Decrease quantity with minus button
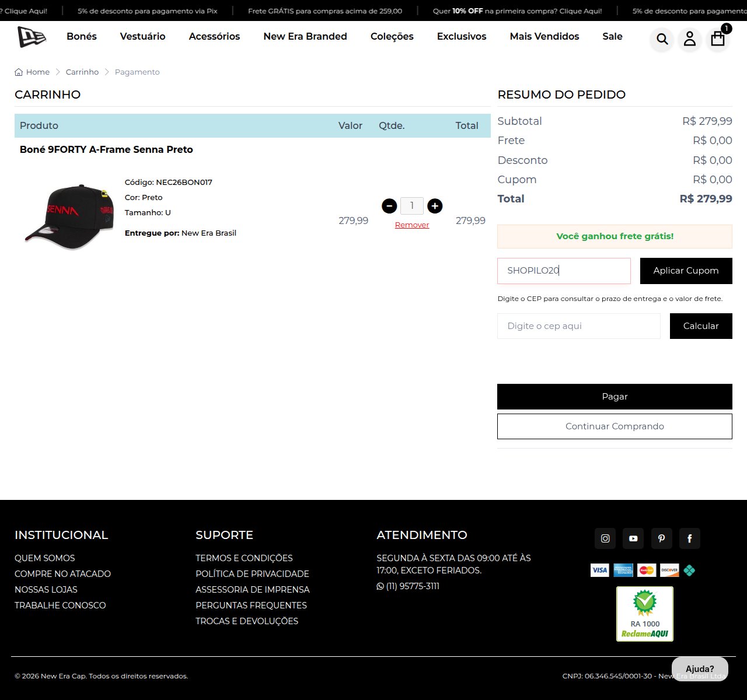Screen dimensions: 747x700 coord(389,206)
